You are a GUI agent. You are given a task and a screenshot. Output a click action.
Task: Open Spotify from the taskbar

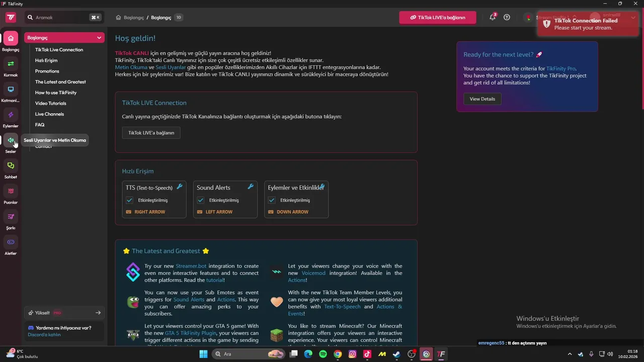click(323, 354)
